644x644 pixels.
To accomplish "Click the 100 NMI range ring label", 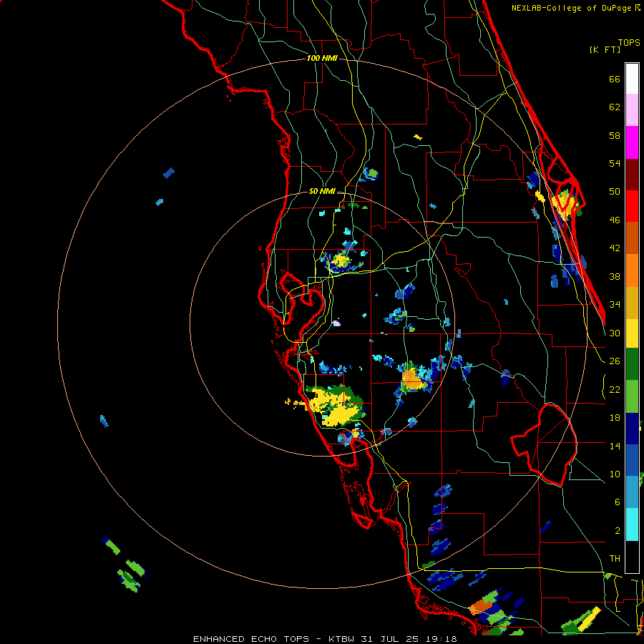I will click(322, 59).
